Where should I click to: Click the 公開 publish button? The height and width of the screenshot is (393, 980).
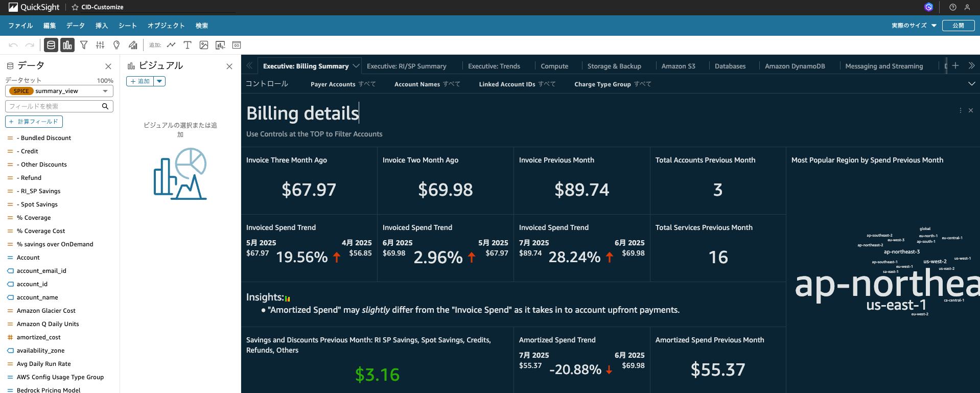tap(959, 26)
